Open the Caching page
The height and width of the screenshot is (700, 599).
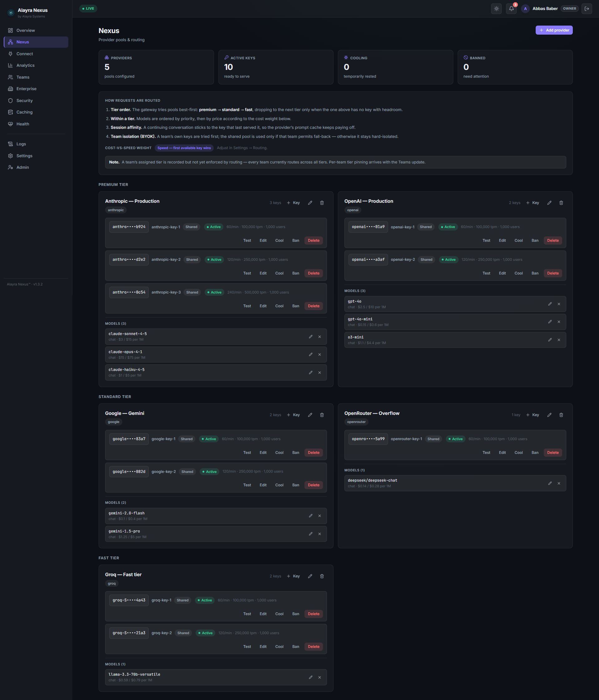36,112
